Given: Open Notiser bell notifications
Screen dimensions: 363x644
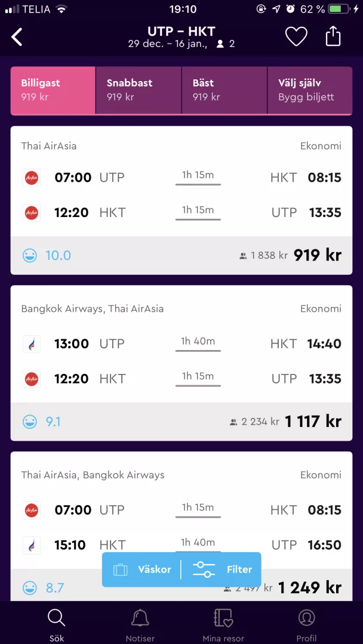Looking at the screenshot, I should [x=140, y=625].
